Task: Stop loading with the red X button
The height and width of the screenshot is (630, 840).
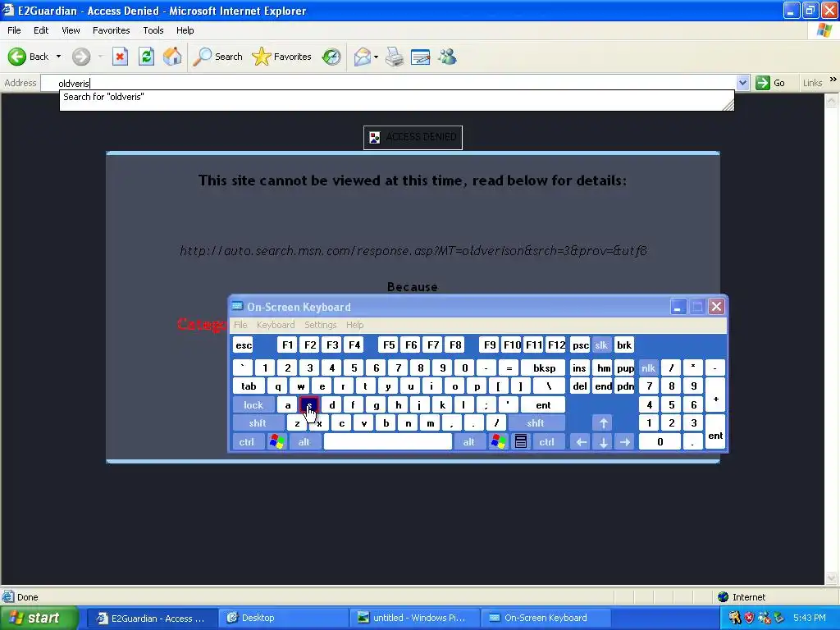Action: [x=120, y=57]
